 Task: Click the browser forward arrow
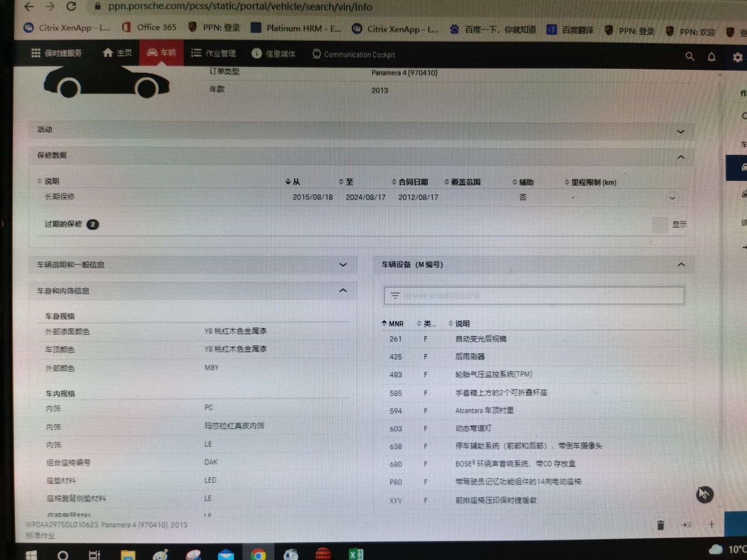[50, 6]
